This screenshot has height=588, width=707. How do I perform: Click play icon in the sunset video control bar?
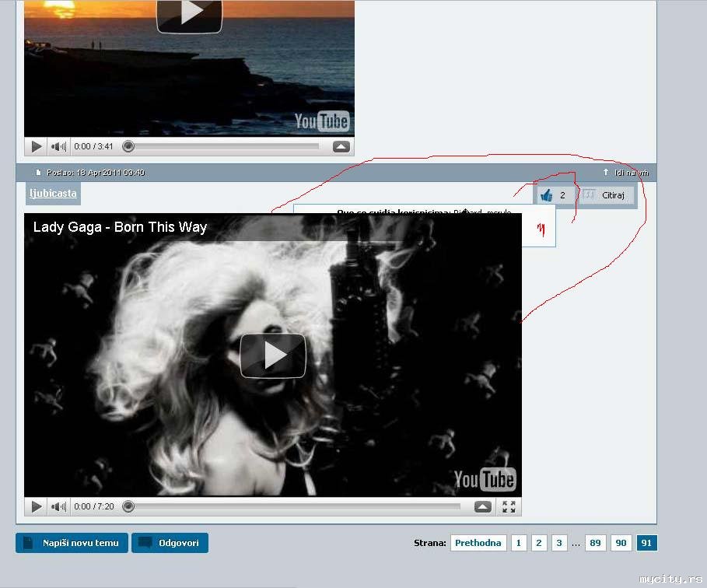[x=37, y=146]
